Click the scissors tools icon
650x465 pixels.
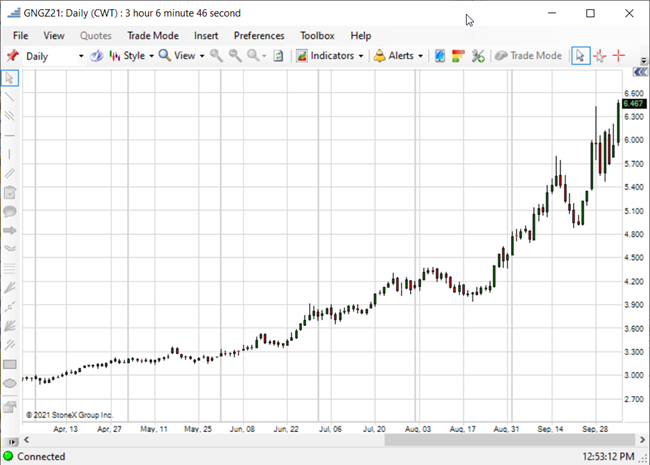pos(478,56)
